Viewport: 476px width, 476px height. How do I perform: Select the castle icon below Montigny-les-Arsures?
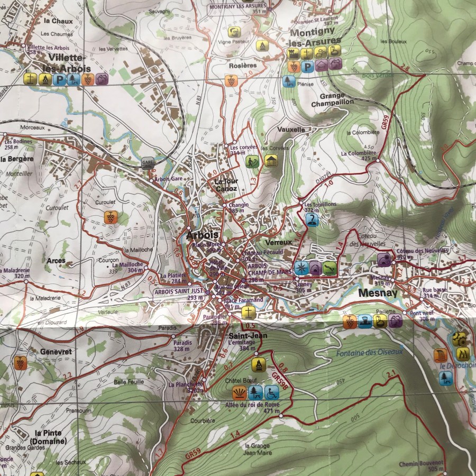tap(294, 53)
